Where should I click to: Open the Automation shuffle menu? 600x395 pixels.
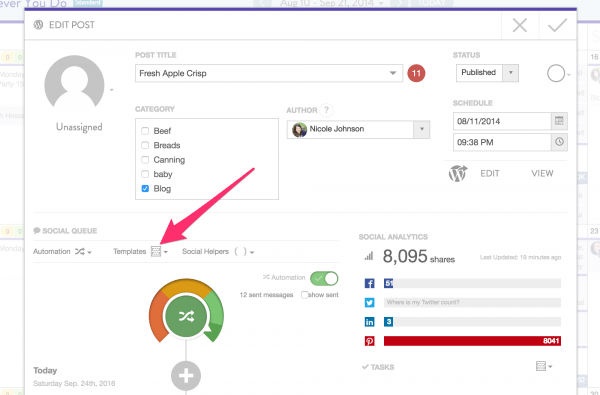pyautogui.click(x=62, y=251)
